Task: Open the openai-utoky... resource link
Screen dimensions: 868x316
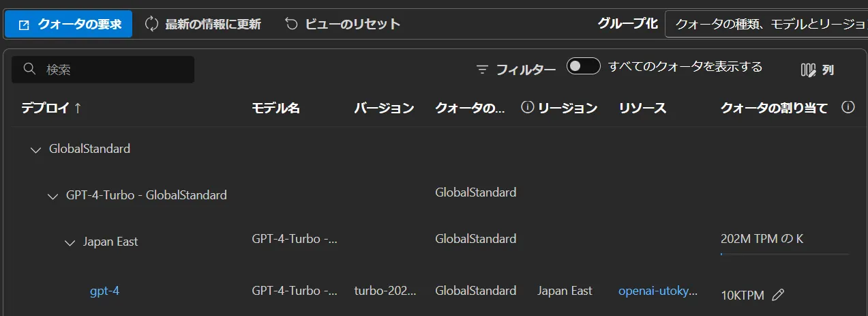Action: click(658, 291)
